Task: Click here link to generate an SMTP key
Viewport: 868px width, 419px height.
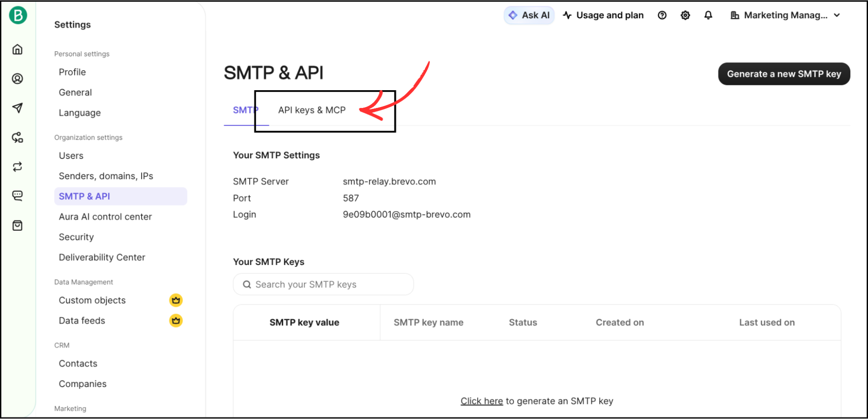Action: [x=481, y=400]
